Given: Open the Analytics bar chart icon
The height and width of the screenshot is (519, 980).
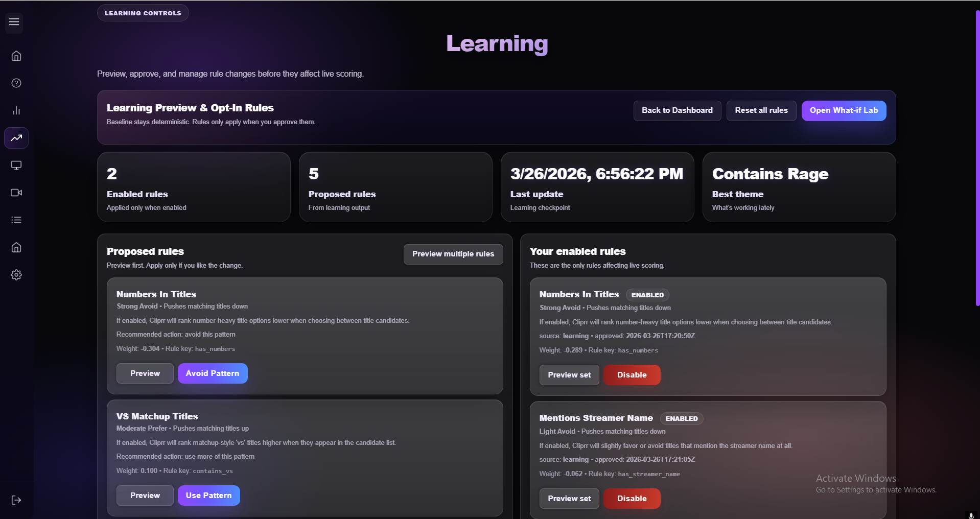Looking at the screenshot, I should [x=16, y=110].
